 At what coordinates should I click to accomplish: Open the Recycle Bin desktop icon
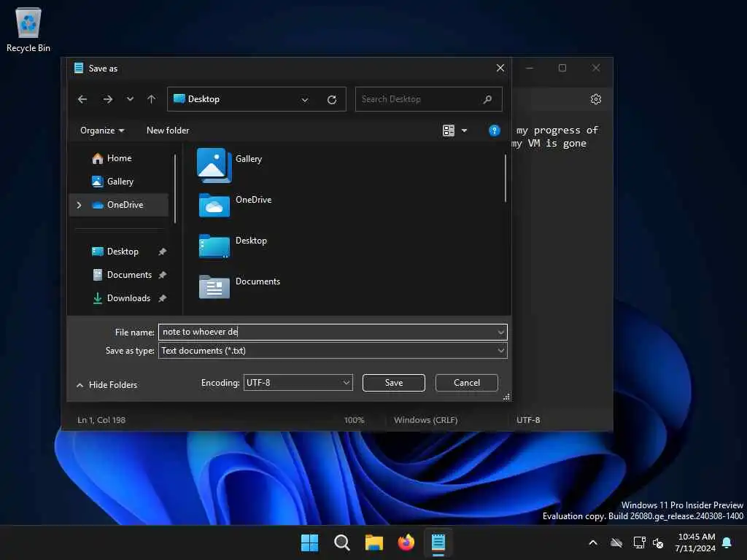tap(28, 29)
